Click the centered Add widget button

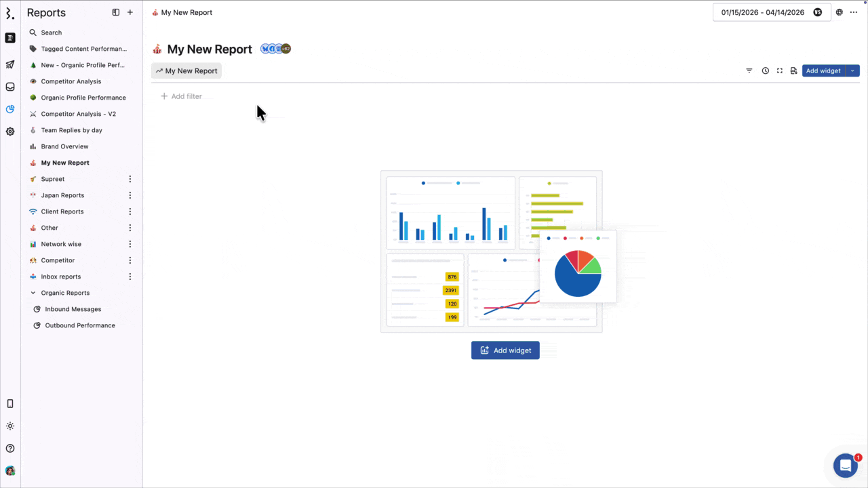point(505,350)
